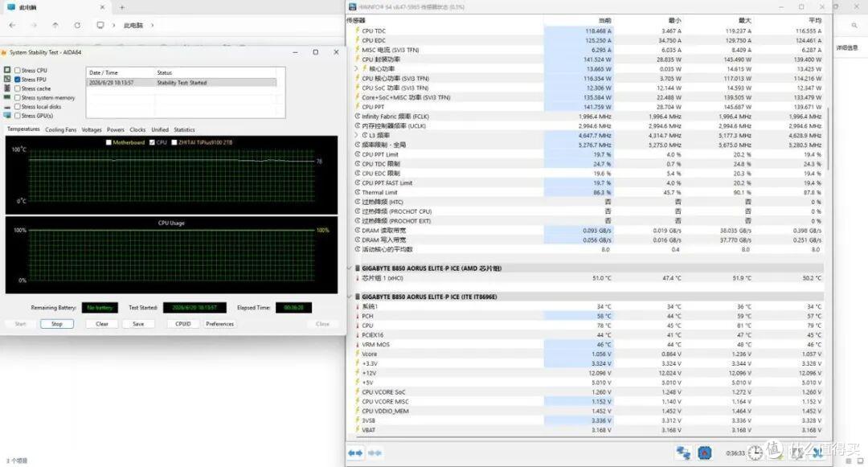Switch to the Cooling Fans tab
The image size is (868, 467).
point(61,129)
